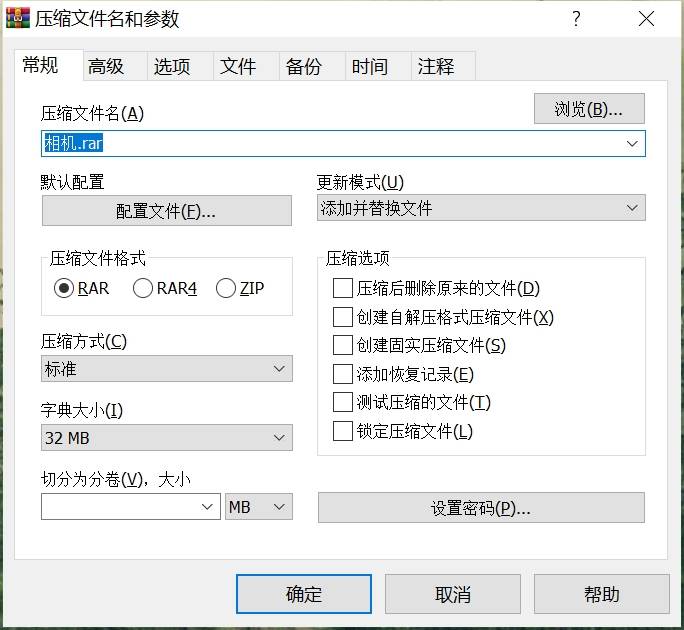The width and height of the screenshot is (684, 630).
Task: Enable 压缩后删除原来的文件 checkbox
Action: pyautogui.click(x=342, y=289)
